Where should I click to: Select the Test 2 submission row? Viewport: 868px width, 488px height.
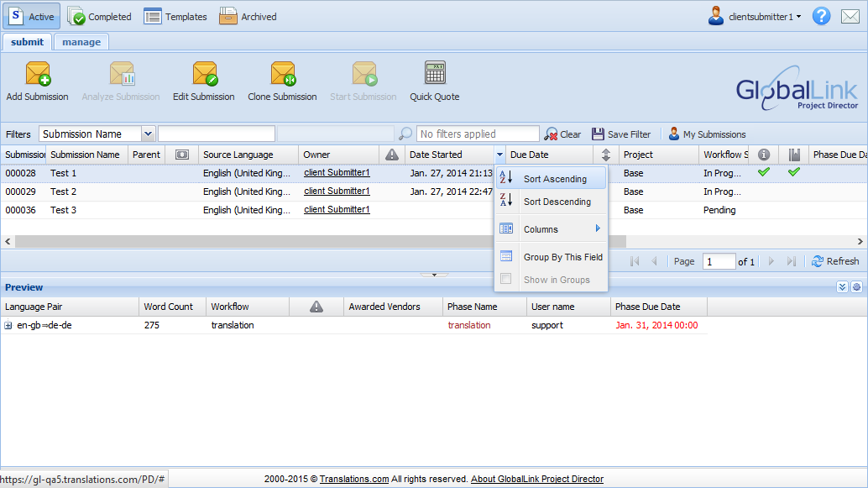(x=434, y=192)
